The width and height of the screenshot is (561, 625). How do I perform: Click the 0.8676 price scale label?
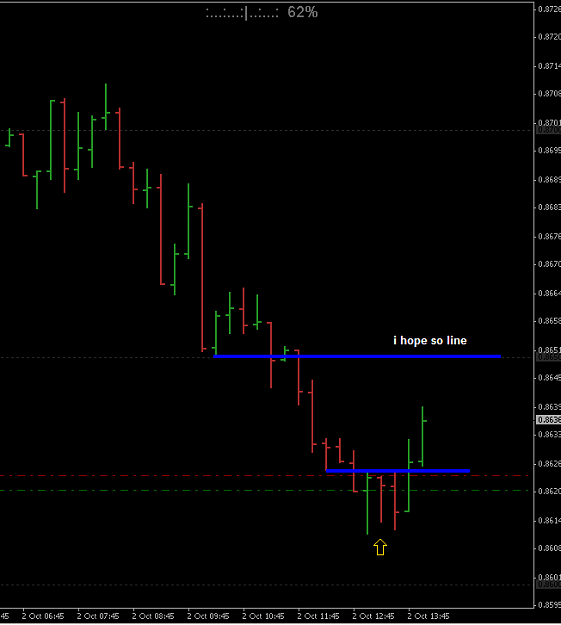coord(549,236)
